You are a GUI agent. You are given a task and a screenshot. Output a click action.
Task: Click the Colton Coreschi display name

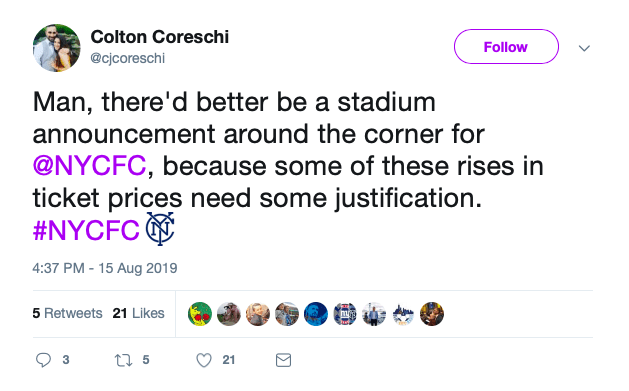pyautogui.click(x=160, y=37)
